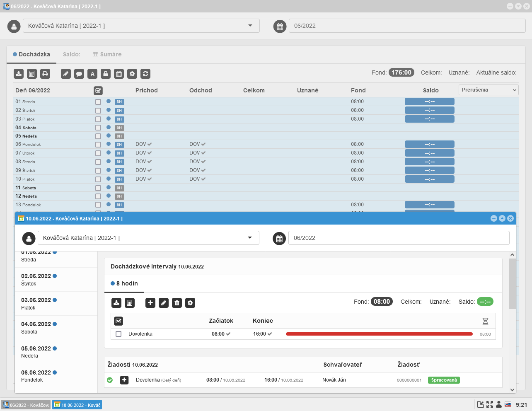Image resolution: width=532 pixels, height=411 pixels.
Task: Check the box for 01 Streda row
Action: (98, 102)
